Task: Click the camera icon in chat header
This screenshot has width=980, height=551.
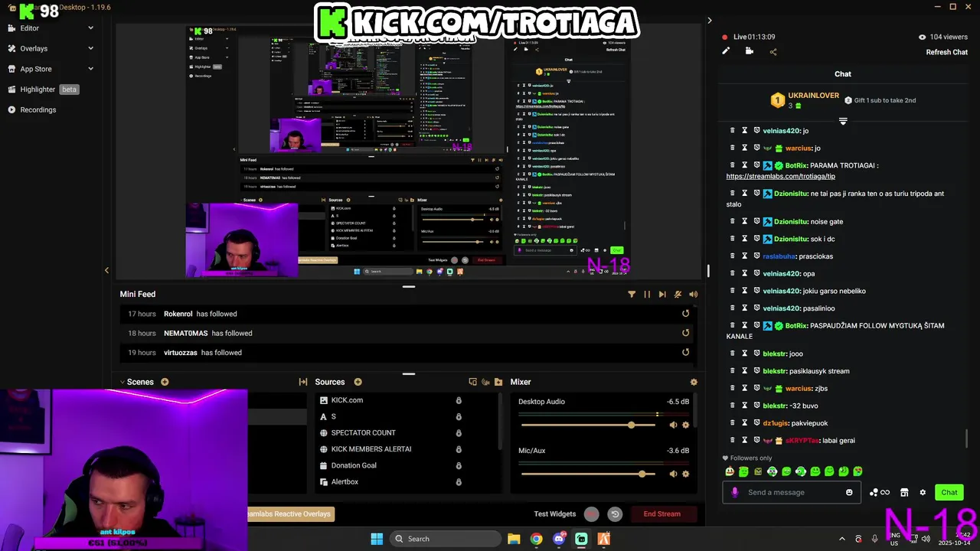Action: click(x=750, y=51)
